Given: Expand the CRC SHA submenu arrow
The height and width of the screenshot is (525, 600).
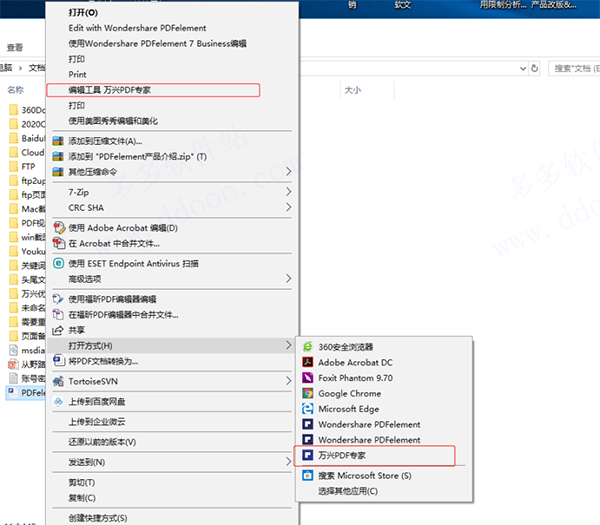Looking at the screenshot, I should pyautogui.click(x=289, y=207).
